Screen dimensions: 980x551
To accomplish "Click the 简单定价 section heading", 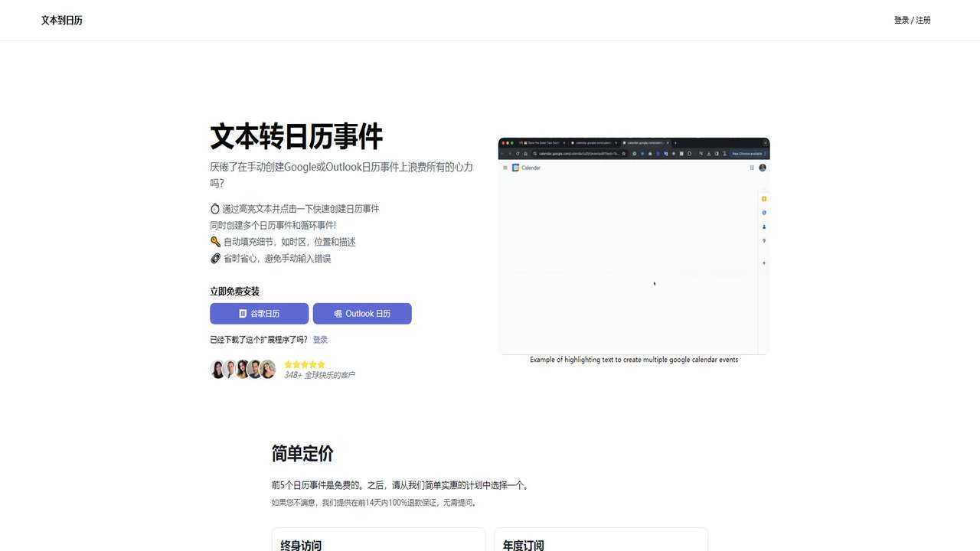I will click(x=302, y=453).
